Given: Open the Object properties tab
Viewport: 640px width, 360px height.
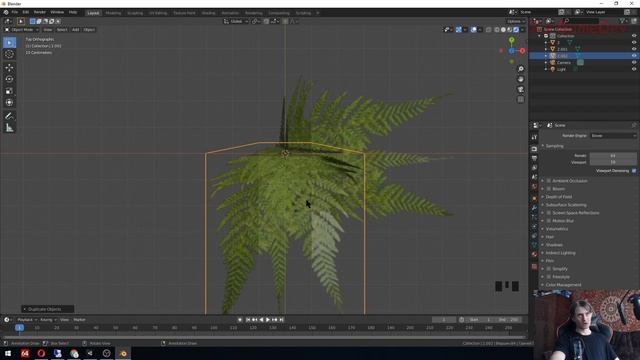Looking at the screenshot, I should [534, 198].
